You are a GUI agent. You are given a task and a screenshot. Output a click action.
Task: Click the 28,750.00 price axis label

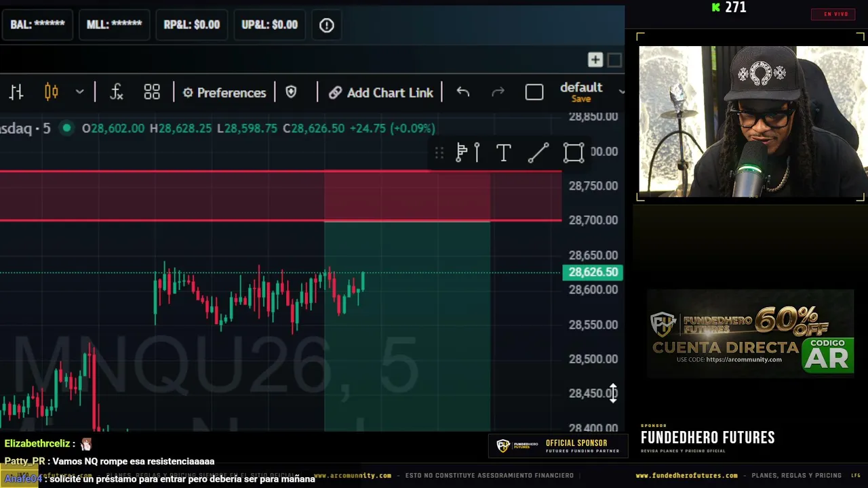tap(593, 186)
